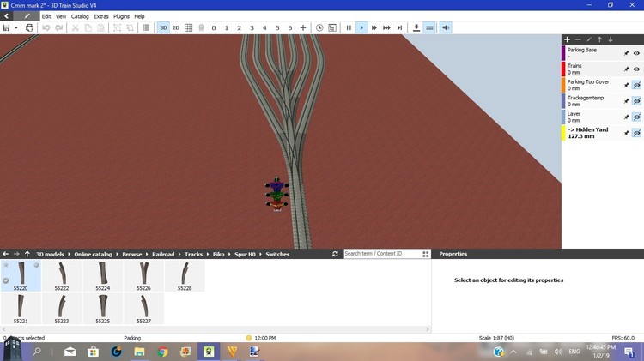Open the Help menu

pyautogui.click(x=140, y=16)
